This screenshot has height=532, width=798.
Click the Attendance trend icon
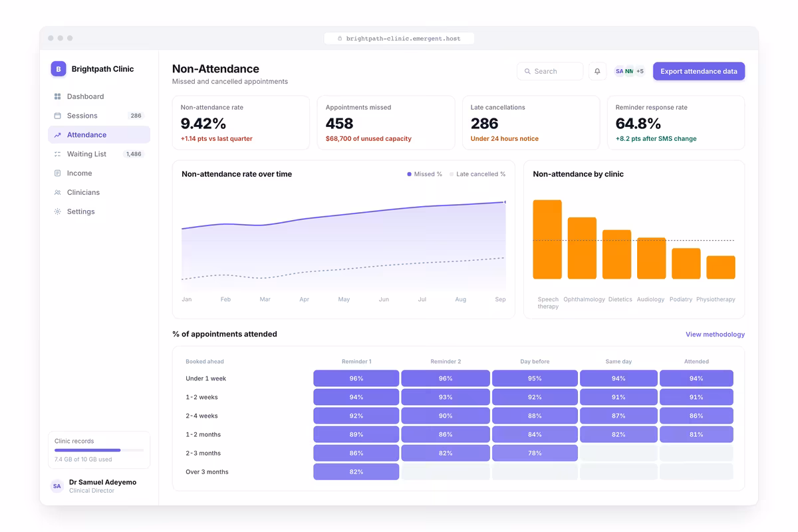click(57, 135)
